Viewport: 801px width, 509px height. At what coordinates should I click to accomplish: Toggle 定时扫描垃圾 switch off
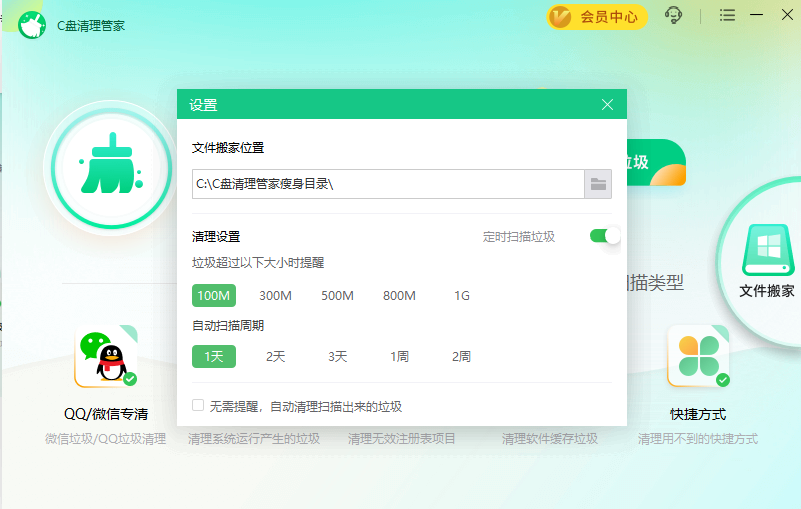604,236
